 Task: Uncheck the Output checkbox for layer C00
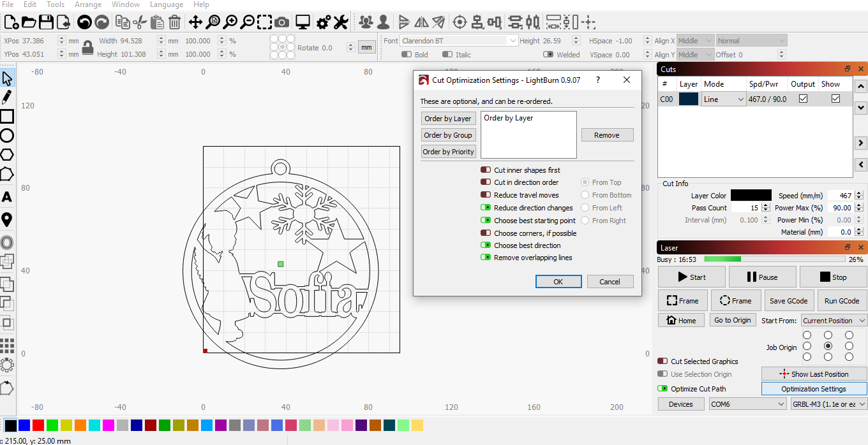(x=803, y=99)
